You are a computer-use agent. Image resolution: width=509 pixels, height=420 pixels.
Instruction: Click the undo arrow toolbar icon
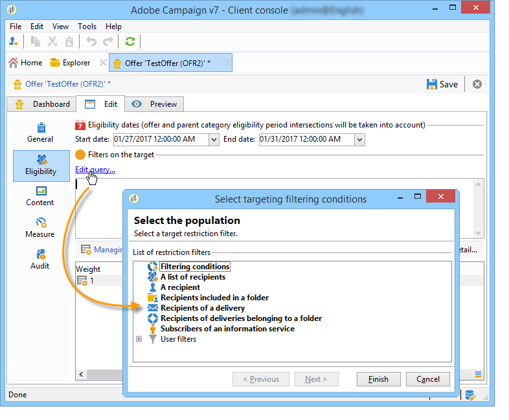91,41
